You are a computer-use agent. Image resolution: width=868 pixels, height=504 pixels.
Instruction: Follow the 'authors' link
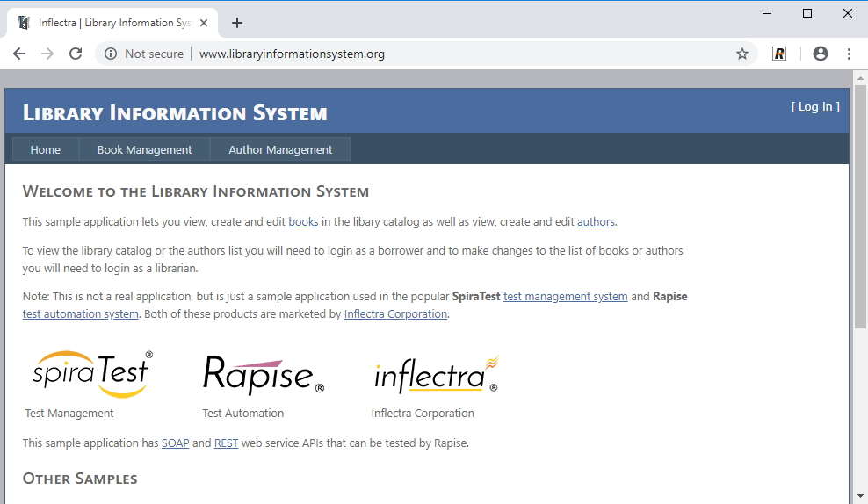tap(596, 222)
